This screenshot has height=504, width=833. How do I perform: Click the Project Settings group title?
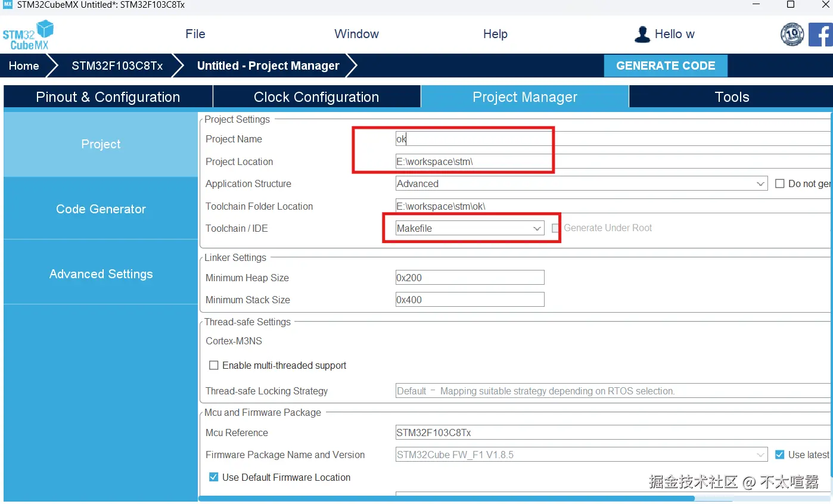coord(237,119)
